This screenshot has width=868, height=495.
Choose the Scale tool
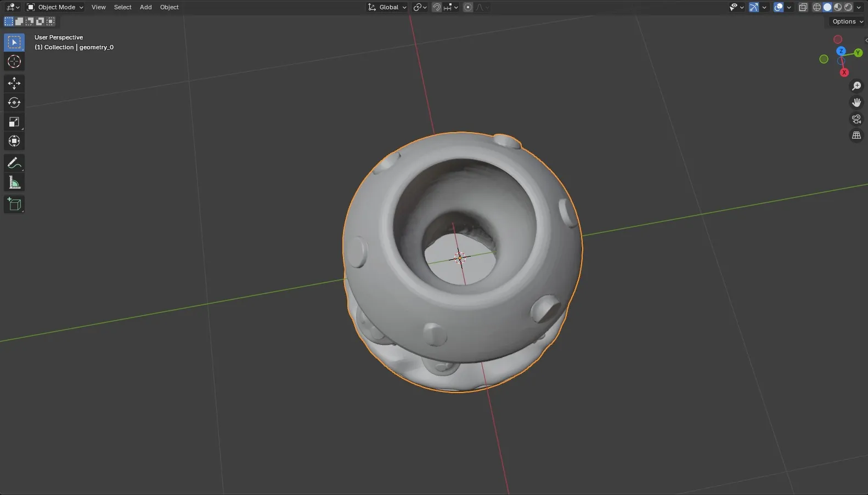coord(14,122)
